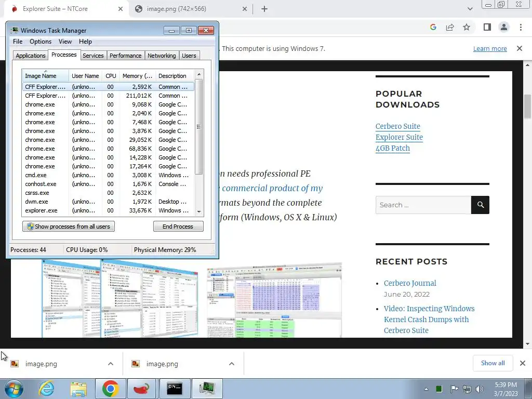Open the Cerbero Journal recent post
Viewport: 532px width, 399px height.
[410, 283]
